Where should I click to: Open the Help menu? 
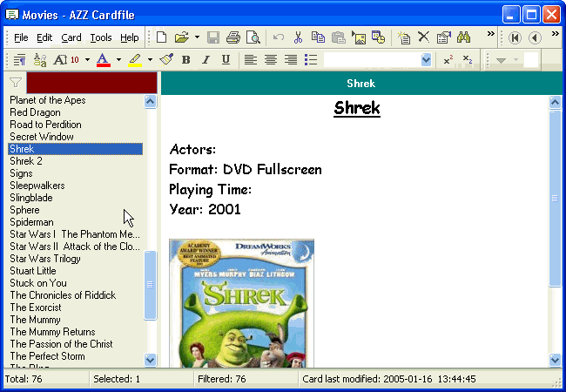pos(130,37)
